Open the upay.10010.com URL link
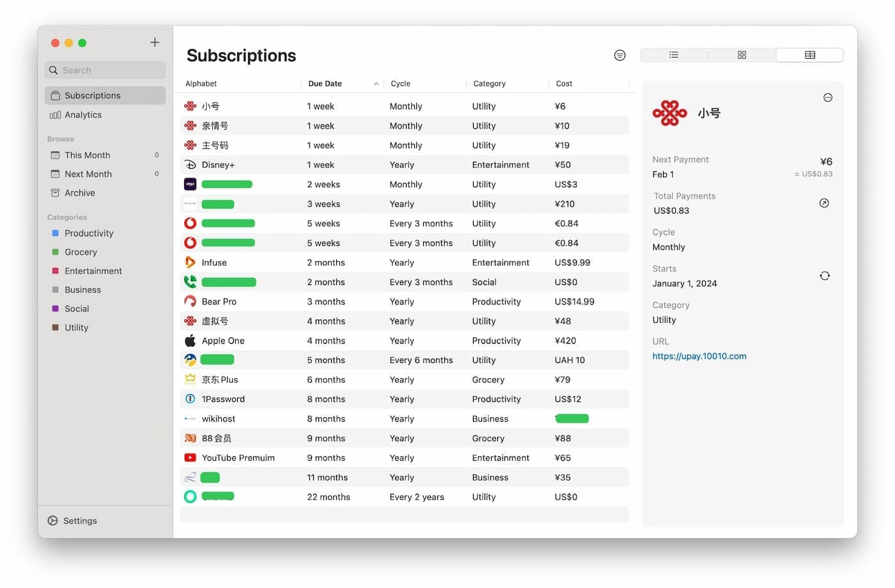The image size is (895, 588). click(699, 357)
